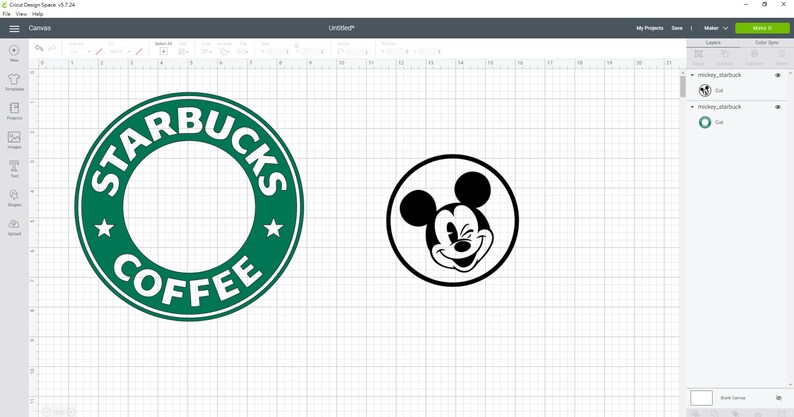Screen dimensions: 794x417
Task: Open the Align dropdown
Action: [207, 51]
